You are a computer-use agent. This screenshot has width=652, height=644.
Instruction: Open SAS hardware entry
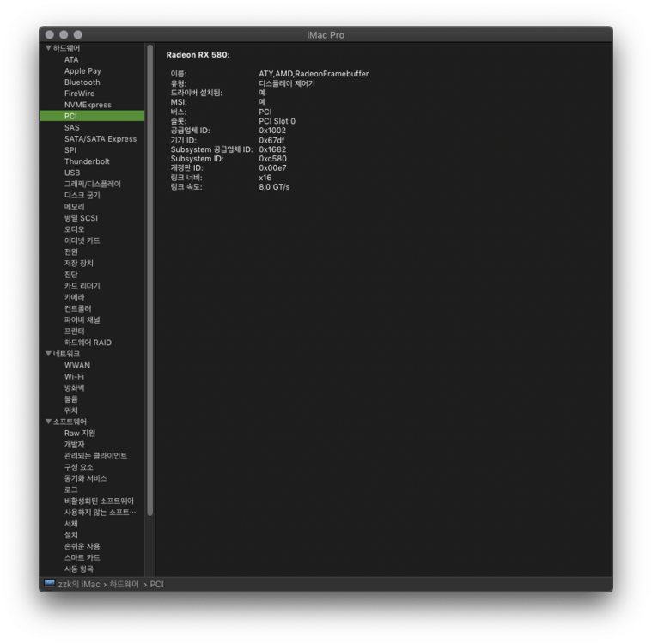click(x=71, y=127)
